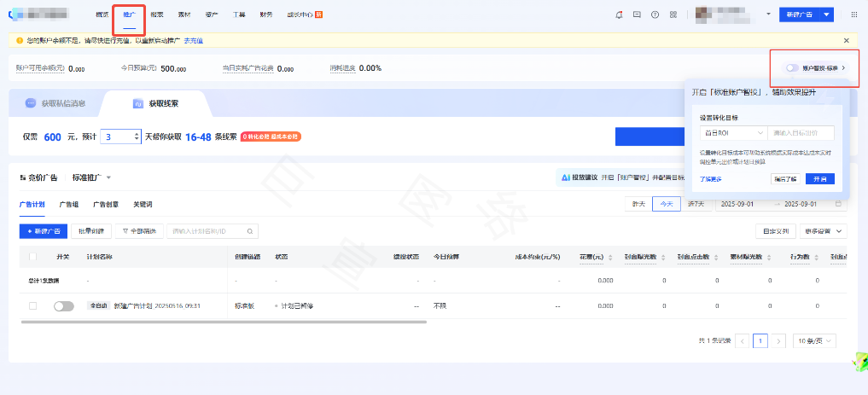Expand the 账户智投-标准 chevron arrow
Image resolution: width=868 pixels, height=395 pixels.
coord(843,68)
